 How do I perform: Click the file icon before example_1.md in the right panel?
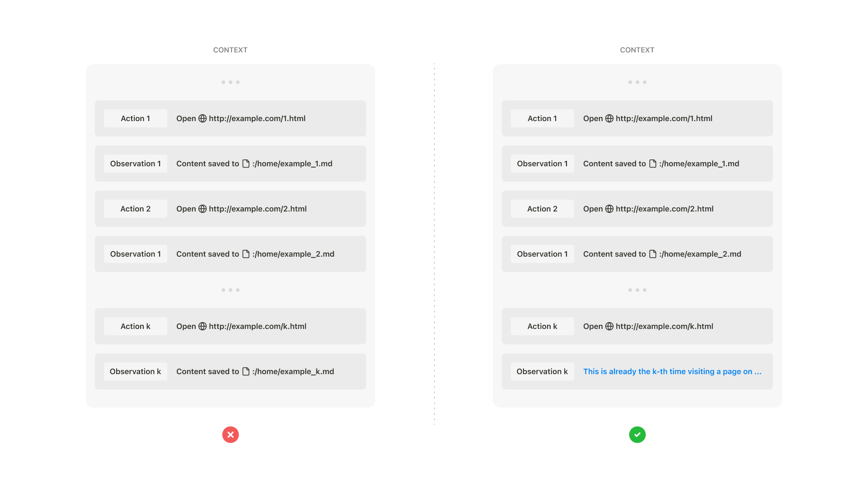(653, 164)
